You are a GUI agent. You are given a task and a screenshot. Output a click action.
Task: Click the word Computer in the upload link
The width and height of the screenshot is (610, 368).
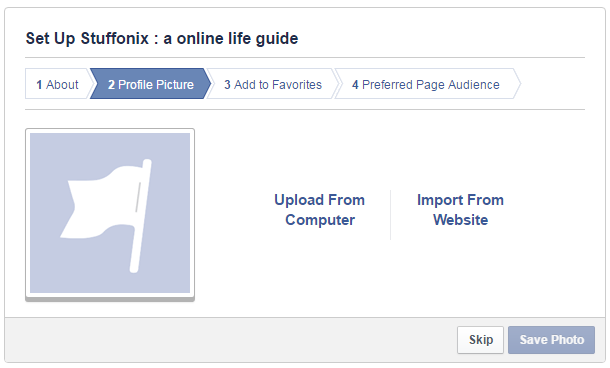[x=320, y=220]
